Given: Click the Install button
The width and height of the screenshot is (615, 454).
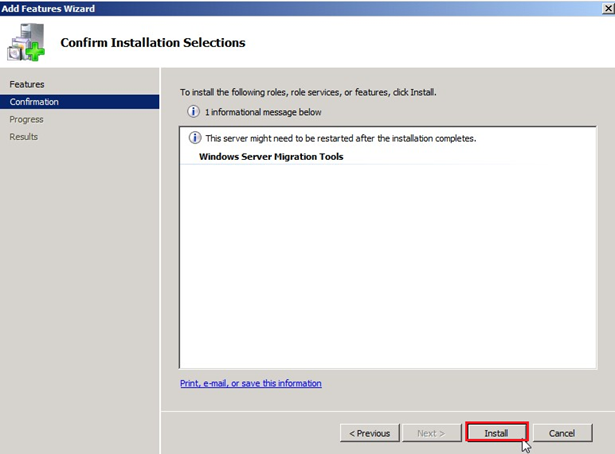Looking at the screenshot, I should [x=497, y=433].
